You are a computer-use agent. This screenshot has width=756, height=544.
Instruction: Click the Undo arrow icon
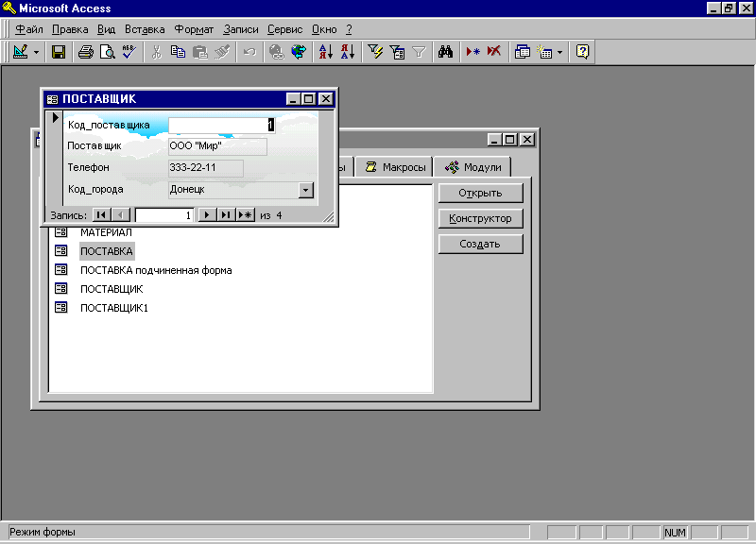[249, 52]
